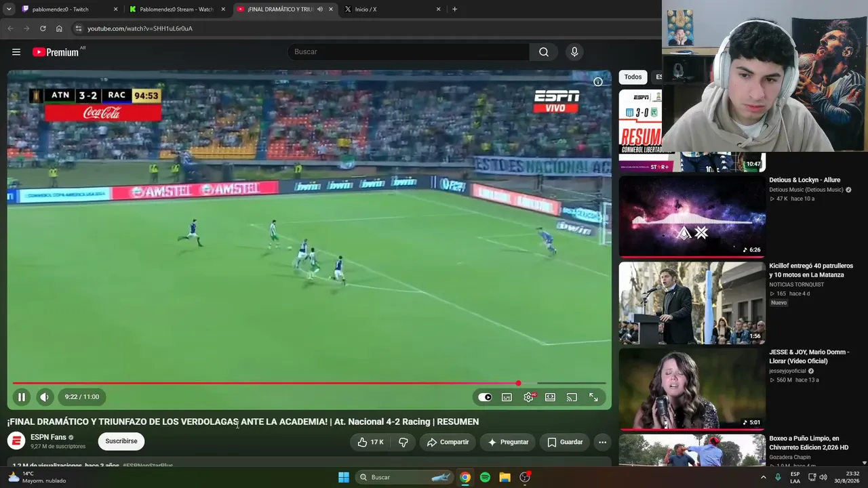Open the Detious Music channel name
The width and height of the screenshot is (868, 488).
coord(806,190)
